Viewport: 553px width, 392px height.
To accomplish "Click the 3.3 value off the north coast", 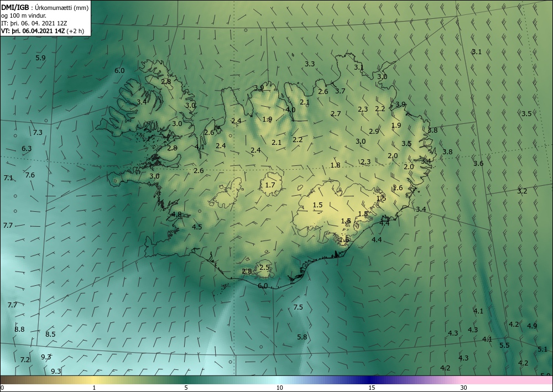I will (310, 64).
